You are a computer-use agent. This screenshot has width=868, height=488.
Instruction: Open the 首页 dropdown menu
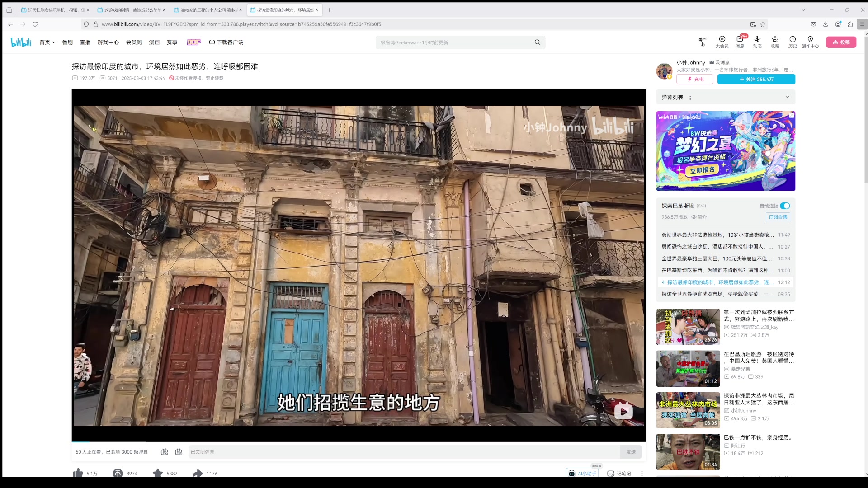(47, 42)
